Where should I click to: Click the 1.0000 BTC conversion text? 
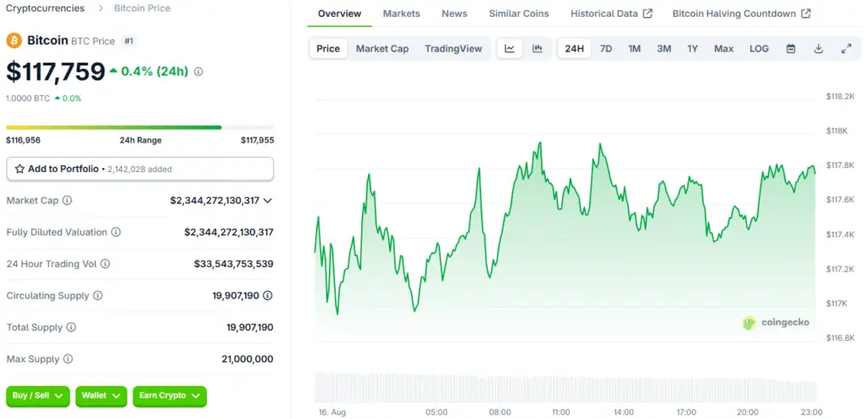tap(28, 98)
